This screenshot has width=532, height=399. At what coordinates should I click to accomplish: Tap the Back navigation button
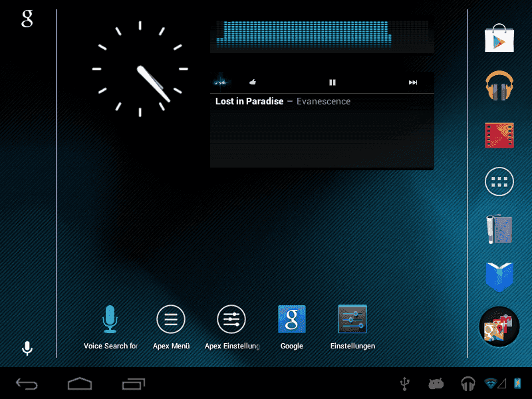click(x=27, y=384)
